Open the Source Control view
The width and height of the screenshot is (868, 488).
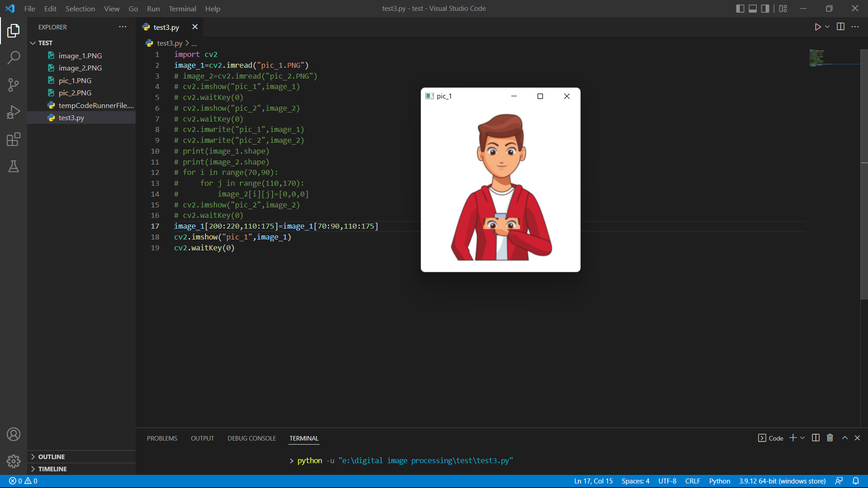point(14,84)
